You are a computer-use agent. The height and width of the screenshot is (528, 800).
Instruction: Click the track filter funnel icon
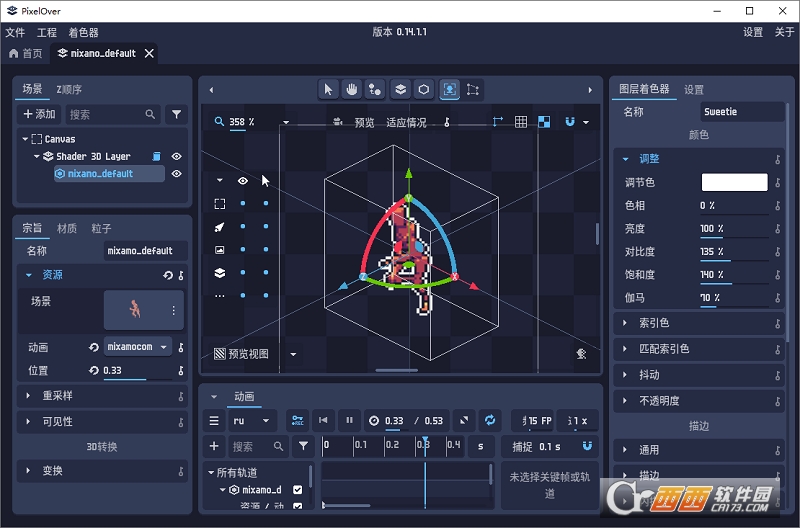point(303,446)
